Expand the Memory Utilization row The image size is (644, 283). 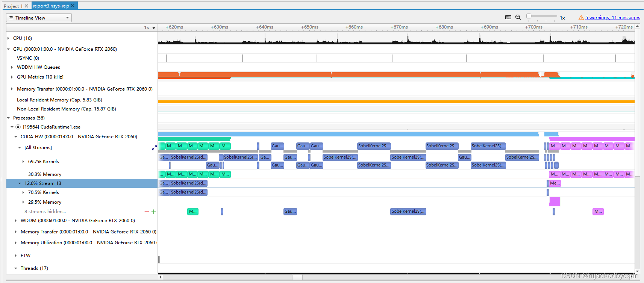coord(16,243)
